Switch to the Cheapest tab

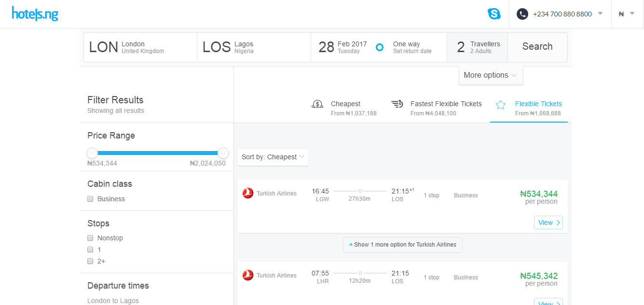[344, 108]
